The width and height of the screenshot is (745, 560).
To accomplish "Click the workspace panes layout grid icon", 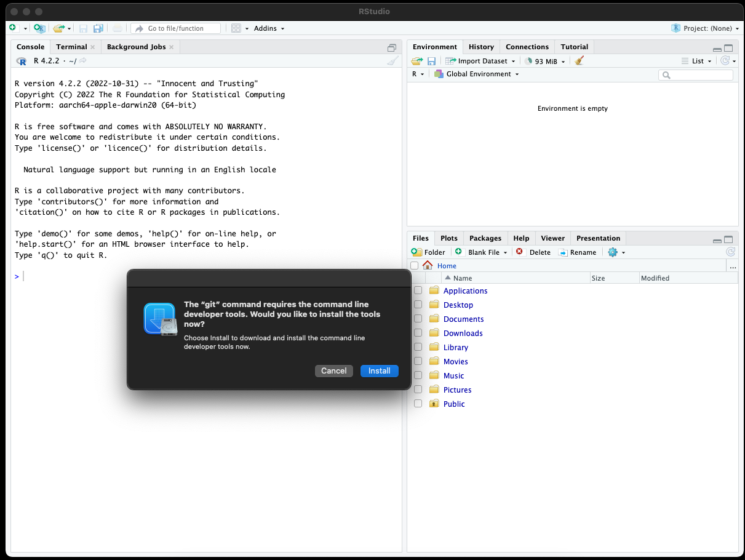I will click(236, 28).
